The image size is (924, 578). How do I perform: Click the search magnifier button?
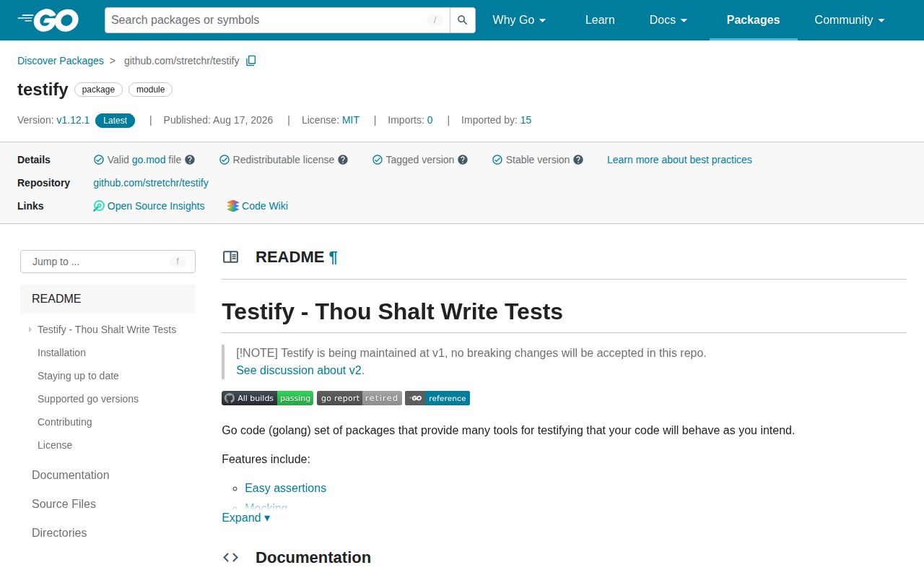[463, 20]
